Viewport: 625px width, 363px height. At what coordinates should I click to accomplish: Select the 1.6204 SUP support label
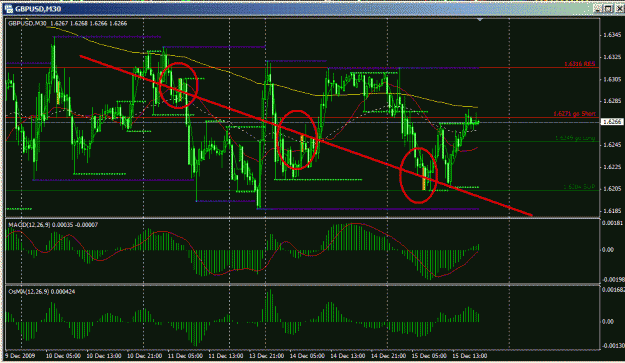click(x=579, y=187)
